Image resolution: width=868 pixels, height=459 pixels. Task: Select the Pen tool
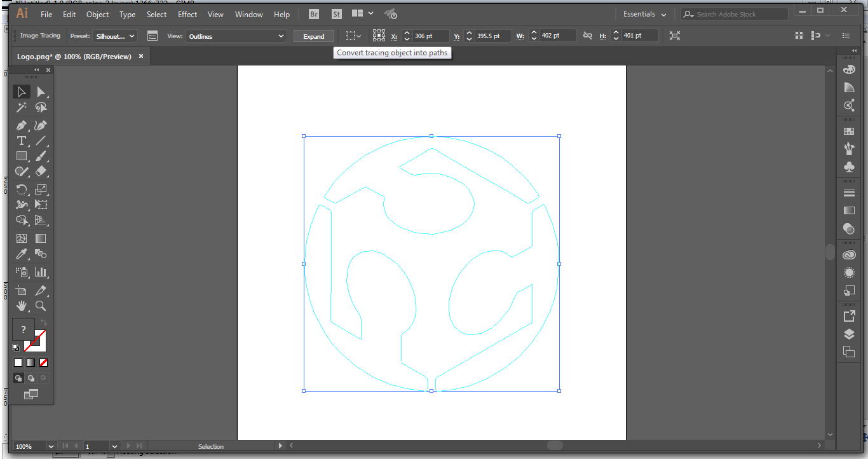22,125
